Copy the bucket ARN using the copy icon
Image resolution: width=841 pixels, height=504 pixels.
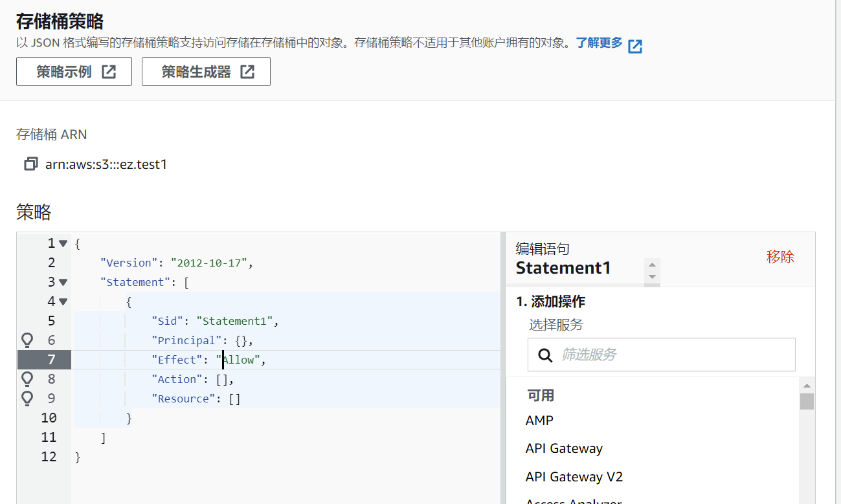[30, 164]
